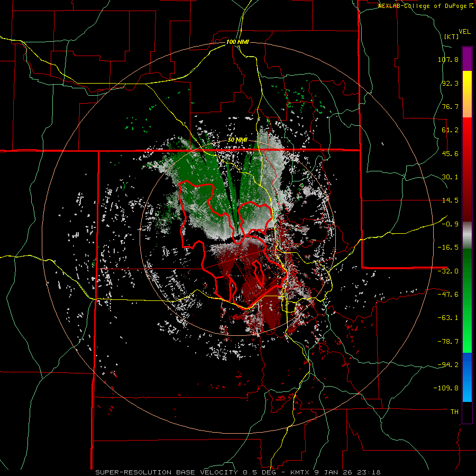Click the black TH segment of the color bar

(467, 412)
